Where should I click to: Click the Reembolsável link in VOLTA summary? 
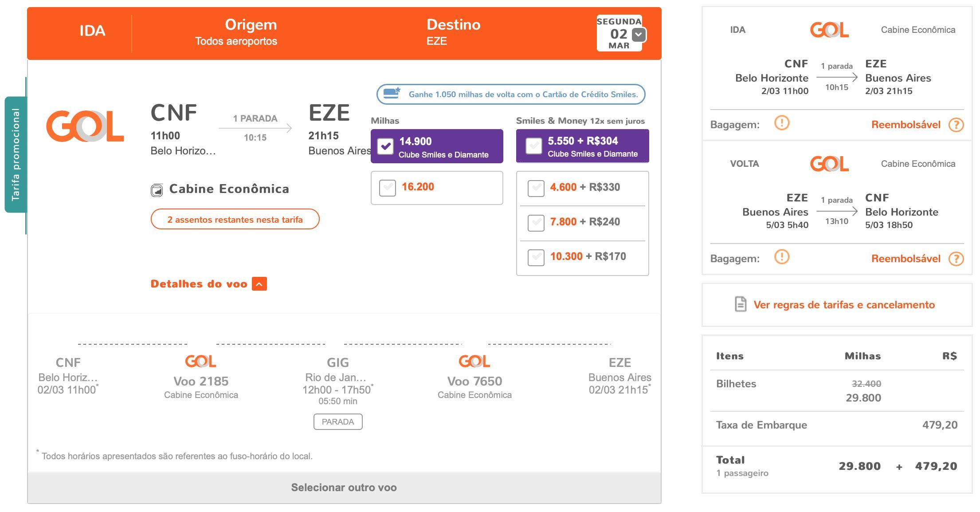pos(906,259)
